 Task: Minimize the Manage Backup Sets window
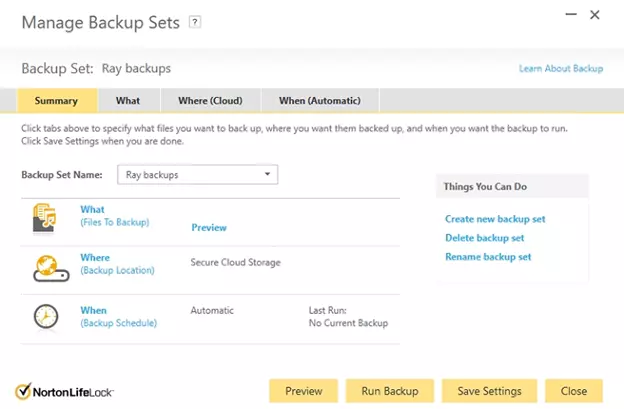pos(568,15)
